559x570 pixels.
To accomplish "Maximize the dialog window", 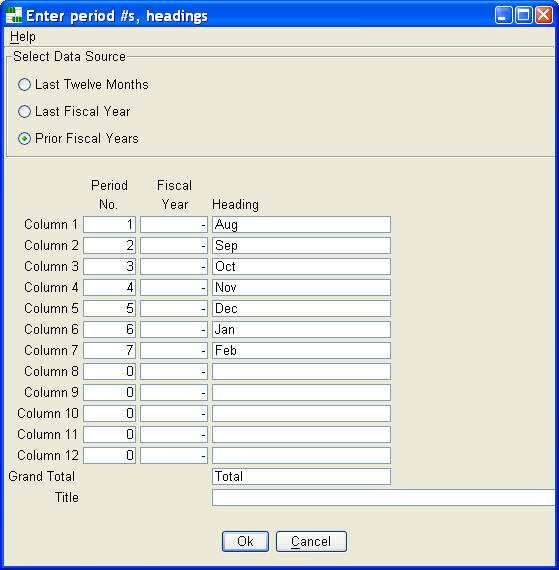I will point(524,15).
